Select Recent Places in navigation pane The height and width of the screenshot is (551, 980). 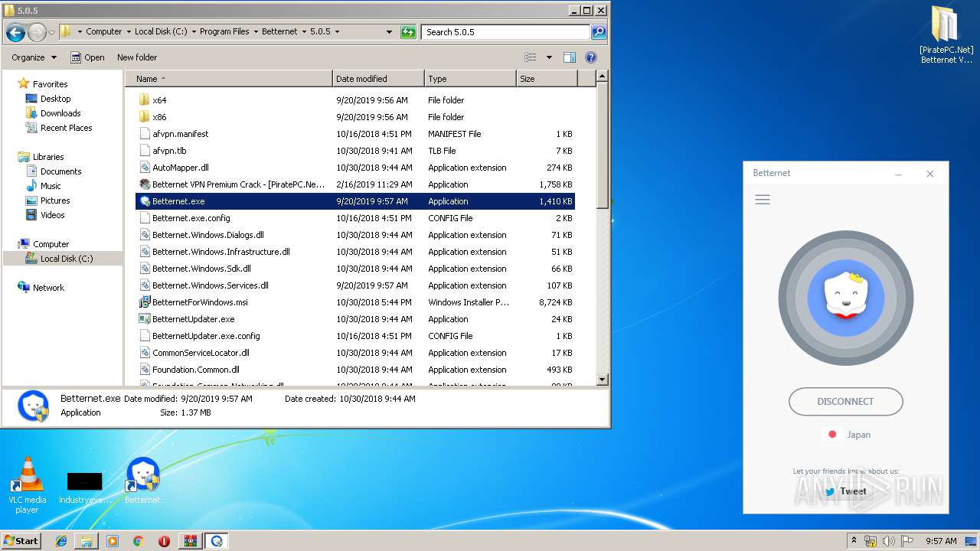(66, 128)
